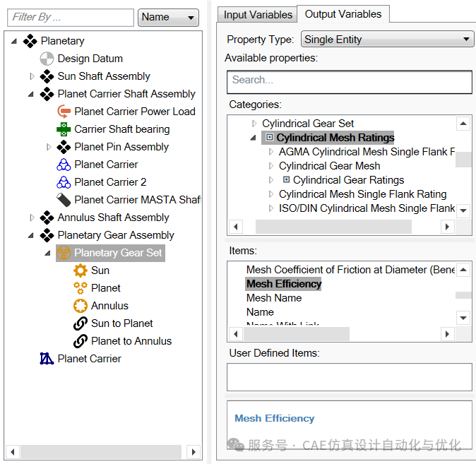Viewport: 476px width, 464px height.
Task: Click the Annulus ring gear icon
Action: click(x=81, y=306)
